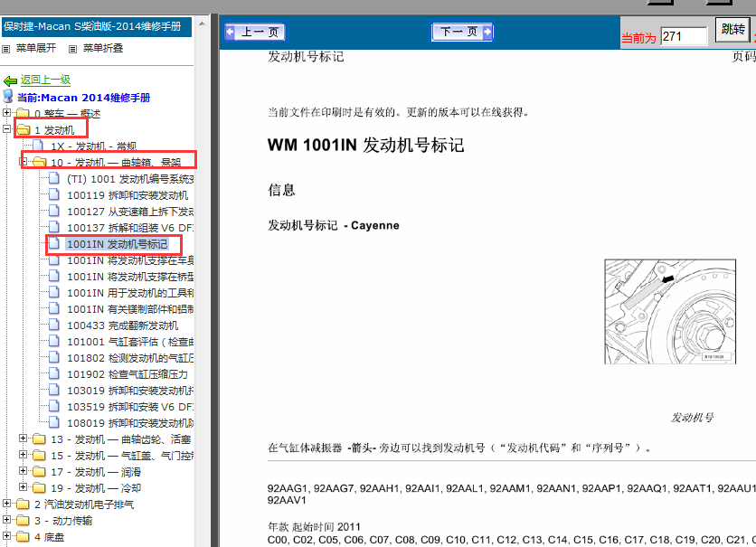This screenshot has height=547, width=756.
Task: Click the 下一页 next page button
Action: [462, 32]
